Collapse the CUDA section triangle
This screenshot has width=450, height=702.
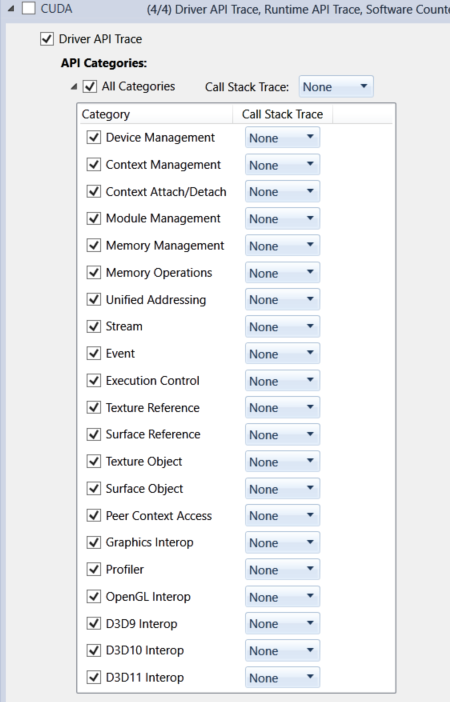coord(11,9)
